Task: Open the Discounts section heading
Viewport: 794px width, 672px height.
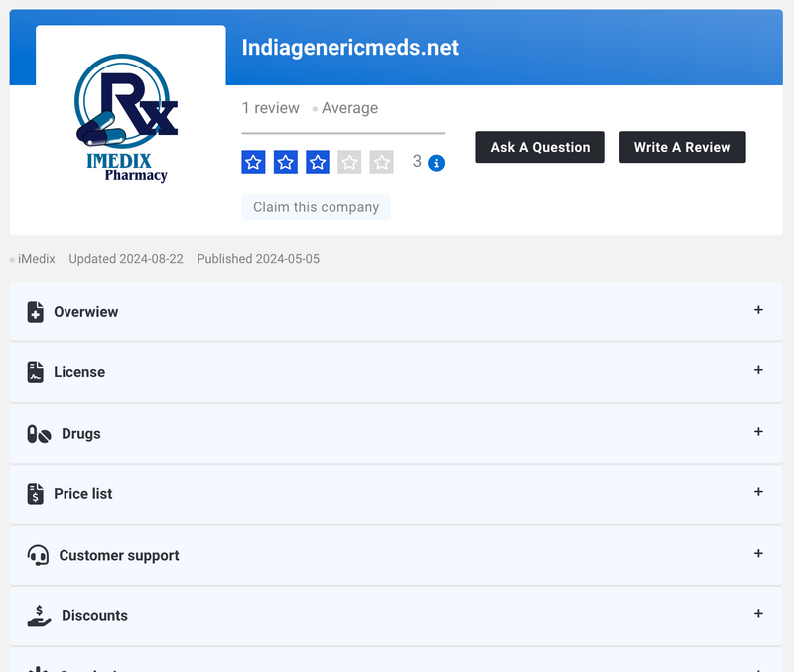Action: [94, 615]
